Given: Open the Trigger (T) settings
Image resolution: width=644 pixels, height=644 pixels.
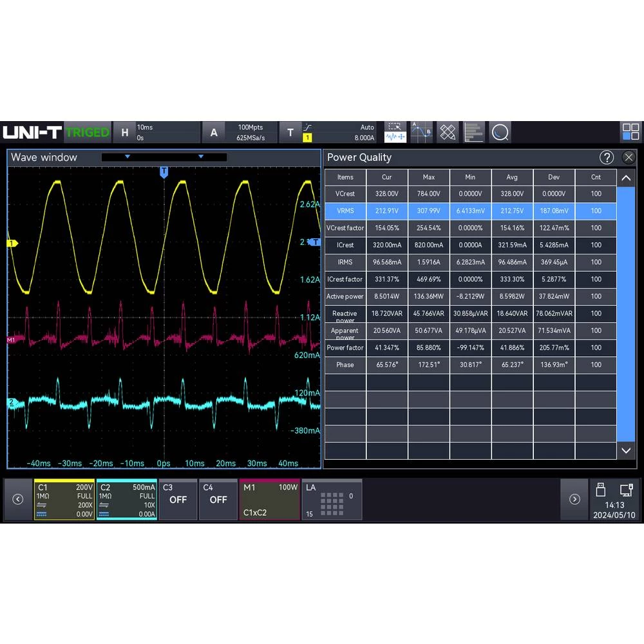Looking at the screenshot, I should click(x=328, y=132).
